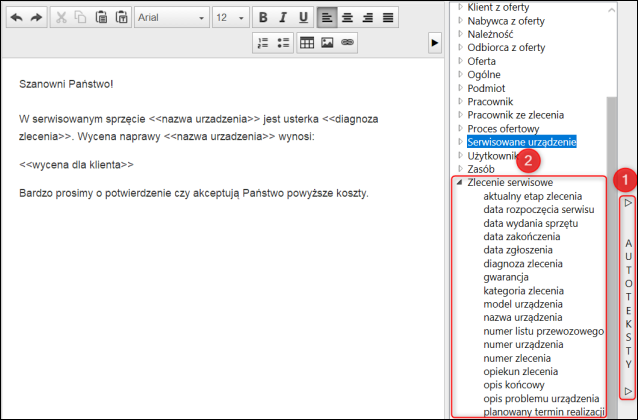Click the Szanowni Państwo! greeting text
This screenshot has width=638, height=420.
[x=66, y=84]
